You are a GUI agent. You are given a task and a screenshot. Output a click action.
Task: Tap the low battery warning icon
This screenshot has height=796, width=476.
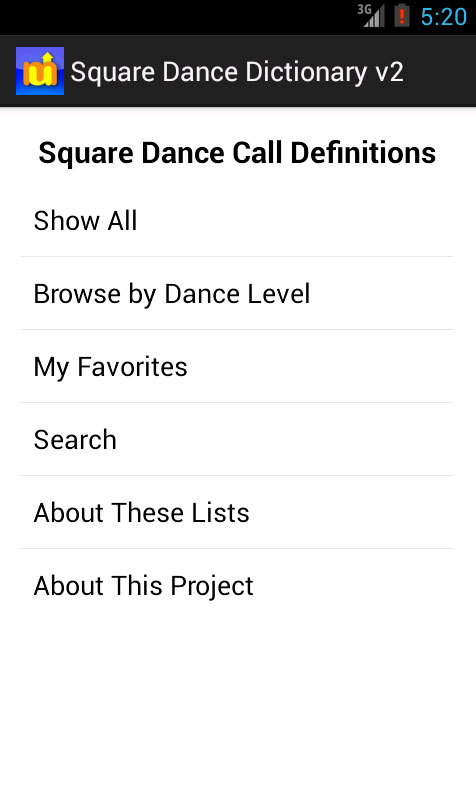point(401,16)
